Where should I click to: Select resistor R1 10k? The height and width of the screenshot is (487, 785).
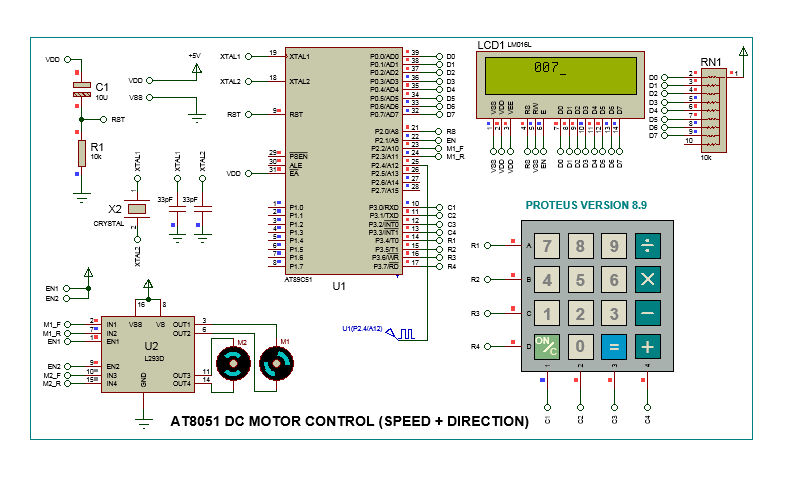tap(82, 153)
